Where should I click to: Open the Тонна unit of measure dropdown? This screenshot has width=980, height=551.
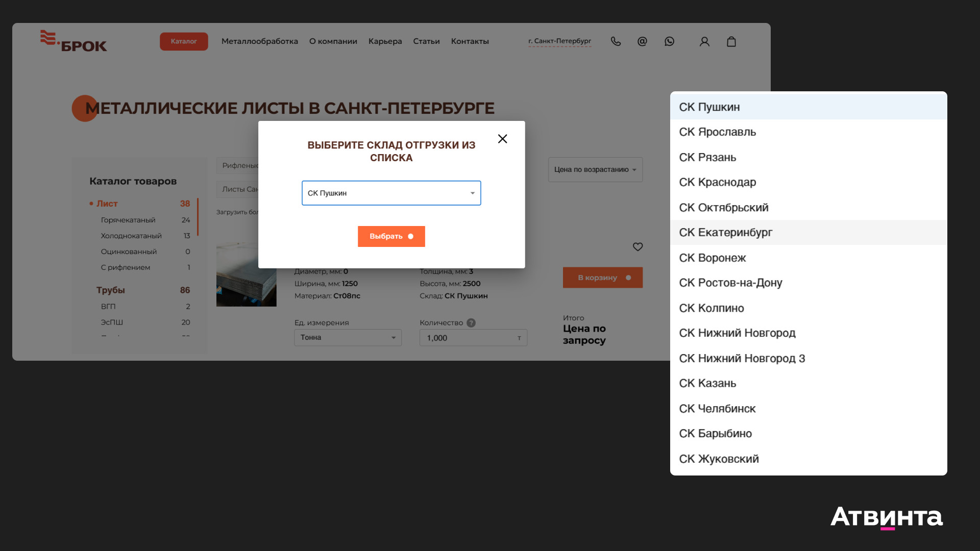pyautogui.click(x=348, y=338)
